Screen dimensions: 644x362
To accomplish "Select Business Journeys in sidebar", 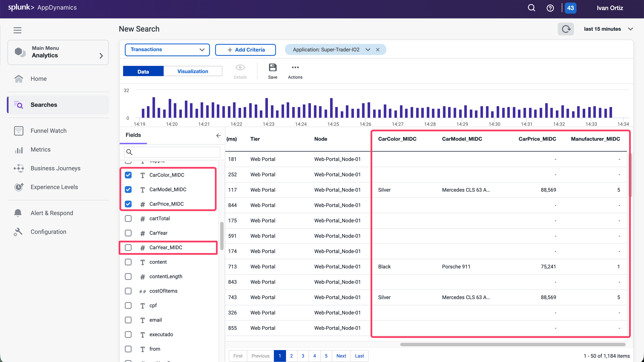I will pyautogui.click(x=55, y=168).
